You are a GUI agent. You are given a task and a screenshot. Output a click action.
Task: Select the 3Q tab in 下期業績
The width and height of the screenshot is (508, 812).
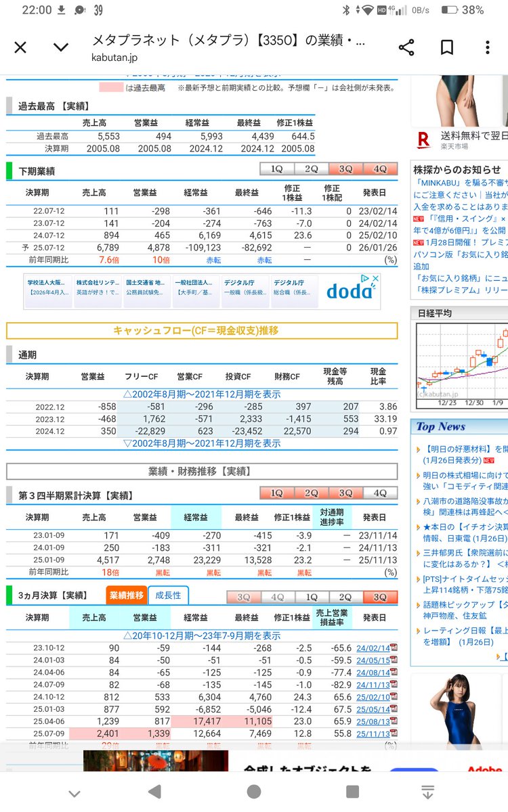[x=345, y=169]
